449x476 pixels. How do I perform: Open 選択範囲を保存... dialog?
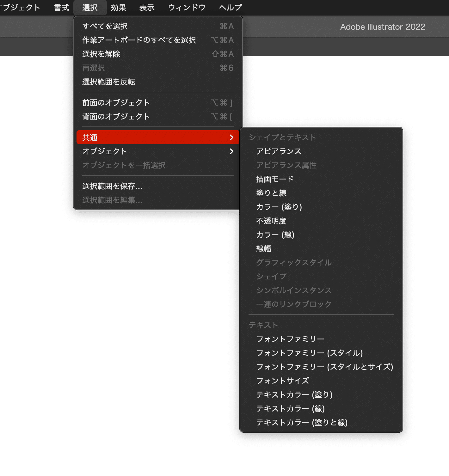(x=158, y=186)
